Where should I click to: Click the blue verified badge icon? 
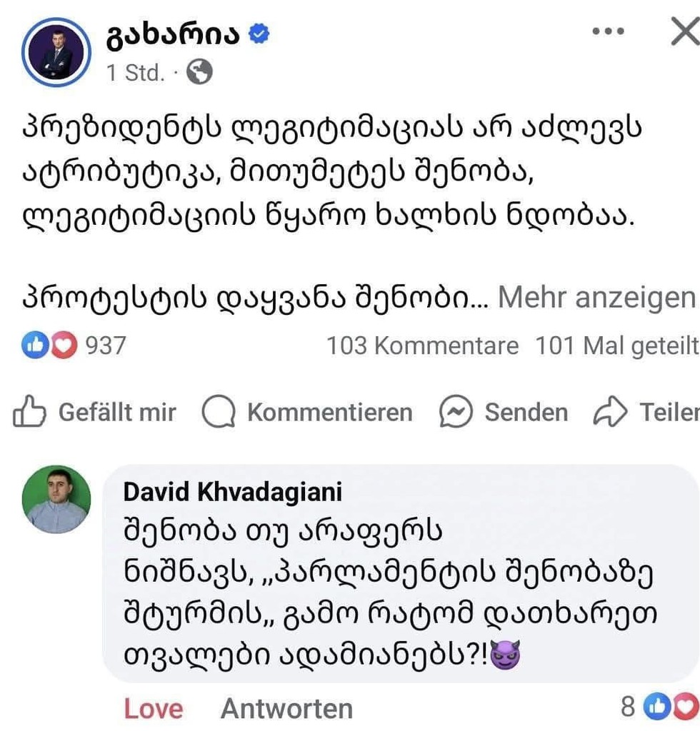(259, 34)
